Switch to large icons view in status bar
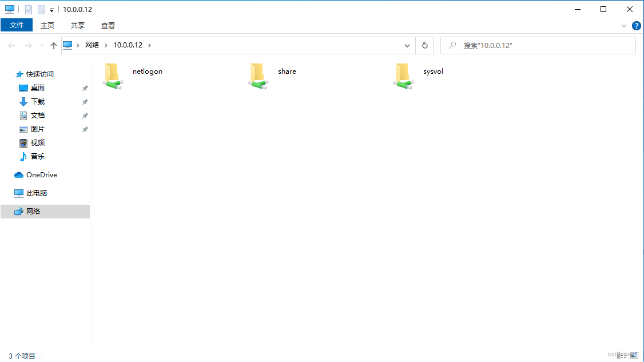 click(x=634, y=356)
